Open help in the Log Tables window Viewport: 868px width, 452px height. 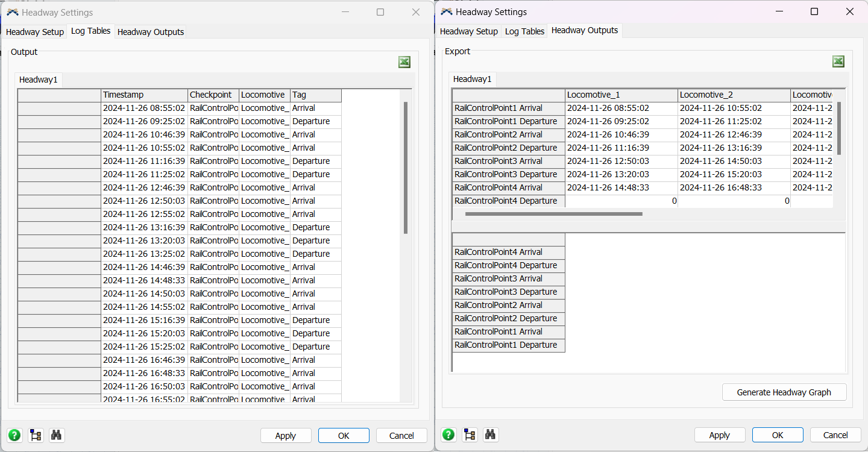pyautogui.click(x=14, y=435)
